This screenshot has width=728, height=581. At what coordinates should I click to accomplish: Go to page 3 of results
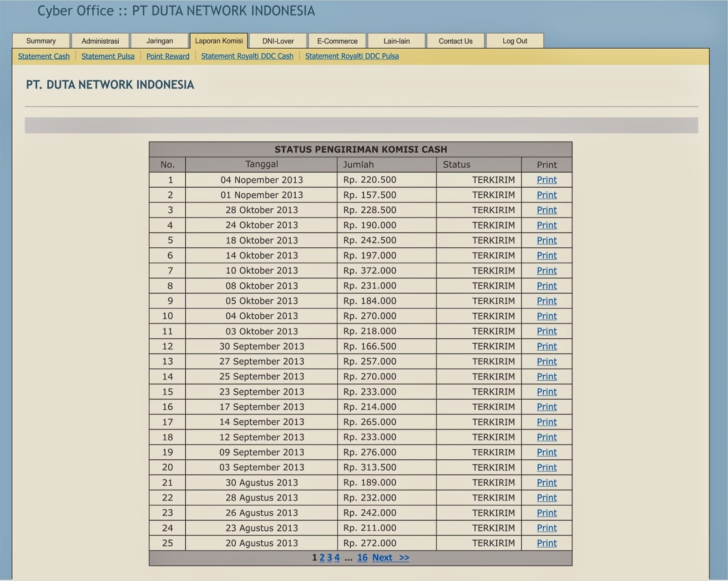(329, 557)
